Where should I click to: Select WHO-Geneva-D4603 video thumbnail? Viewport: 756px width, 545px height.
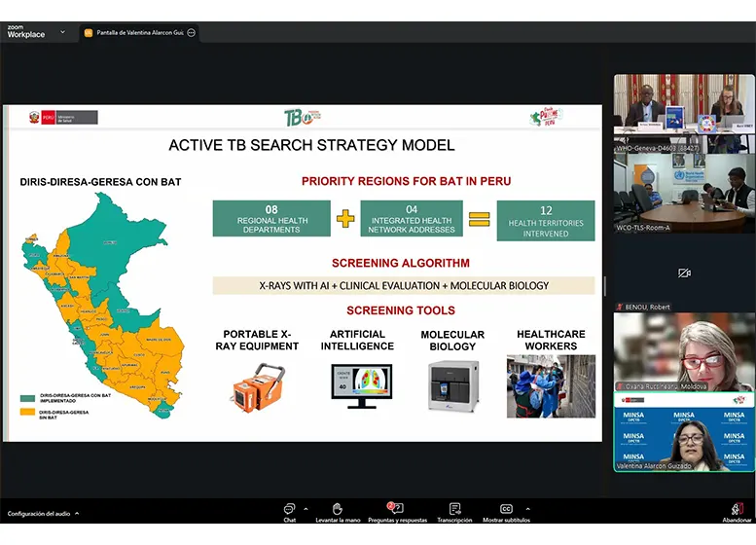coord(684,114)
